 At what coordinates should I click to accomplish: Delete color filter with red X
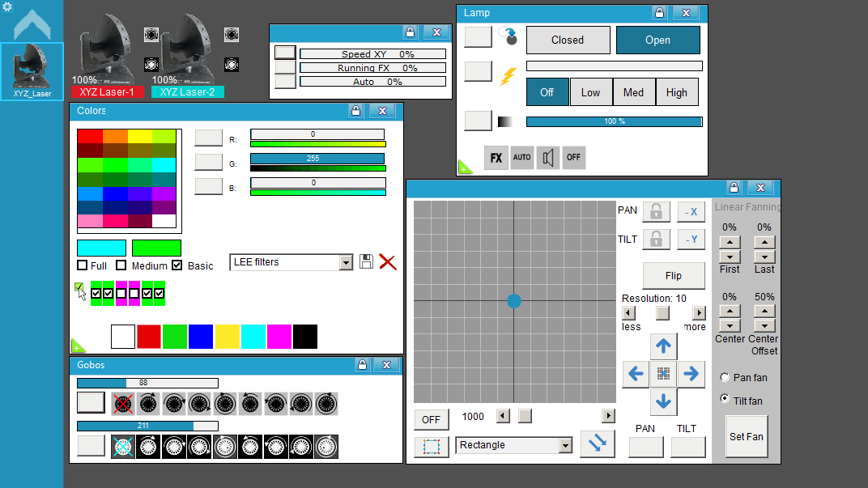[x=388, y=261]
